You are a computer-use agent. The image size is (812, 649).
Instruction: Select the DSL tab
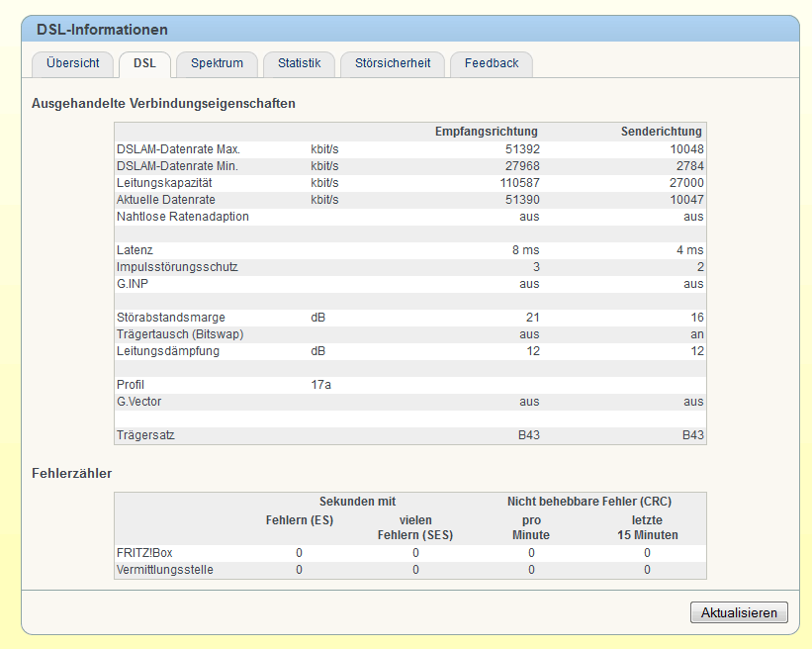[x=144, y=64]
